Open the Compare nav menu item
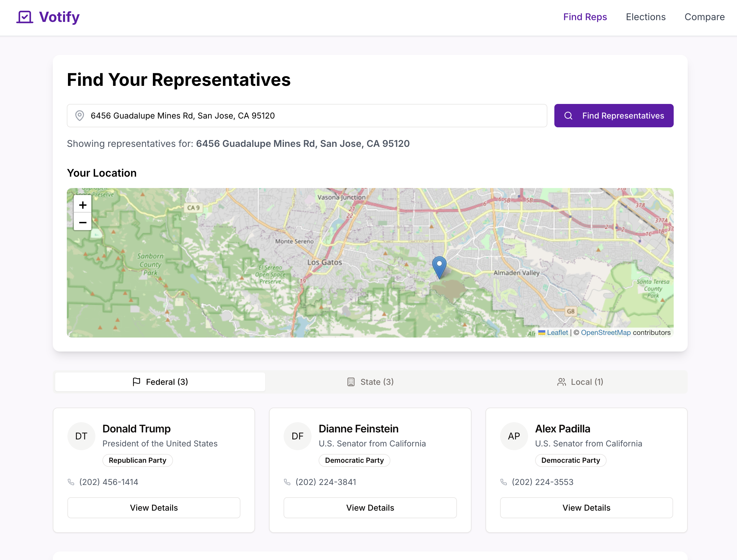 [704, 17]
